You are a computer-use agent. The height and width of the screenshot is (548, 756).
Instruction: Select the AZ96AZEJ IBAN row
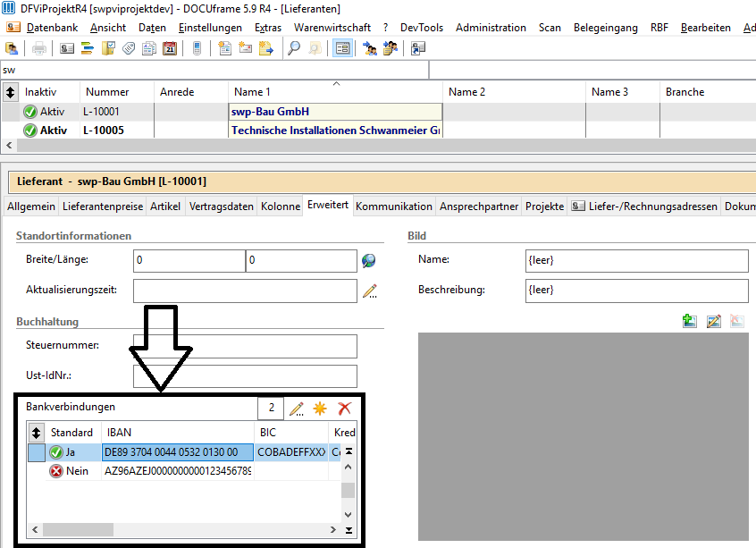click(178, 471)
